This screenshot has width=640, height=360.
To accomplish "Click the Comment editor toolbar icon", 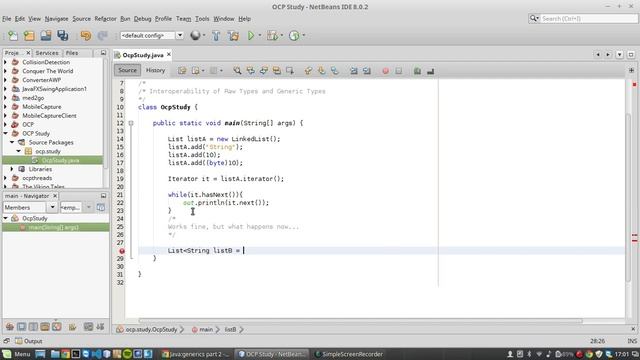I will point(417,71).
